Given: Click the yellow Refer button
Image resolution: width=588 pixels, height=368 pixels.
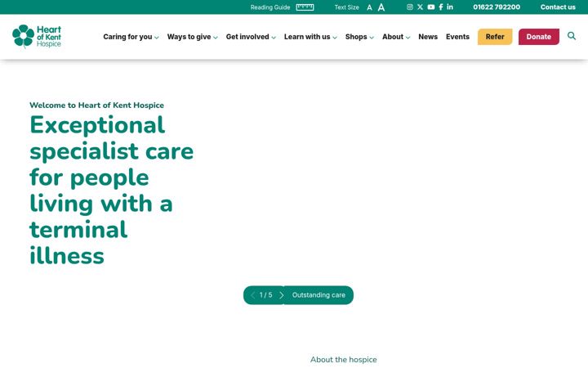Looking at the screenshot, I should click(495, 37).
